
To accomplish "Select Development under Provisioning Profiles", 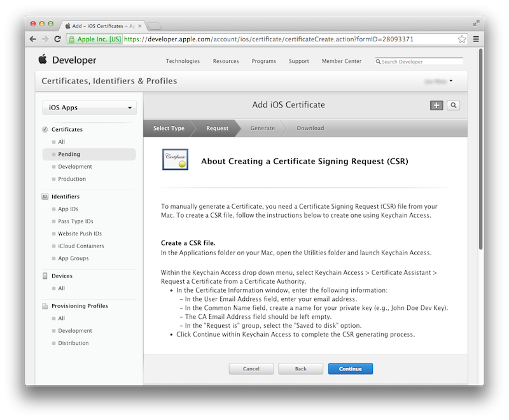I will pos(75,331).
